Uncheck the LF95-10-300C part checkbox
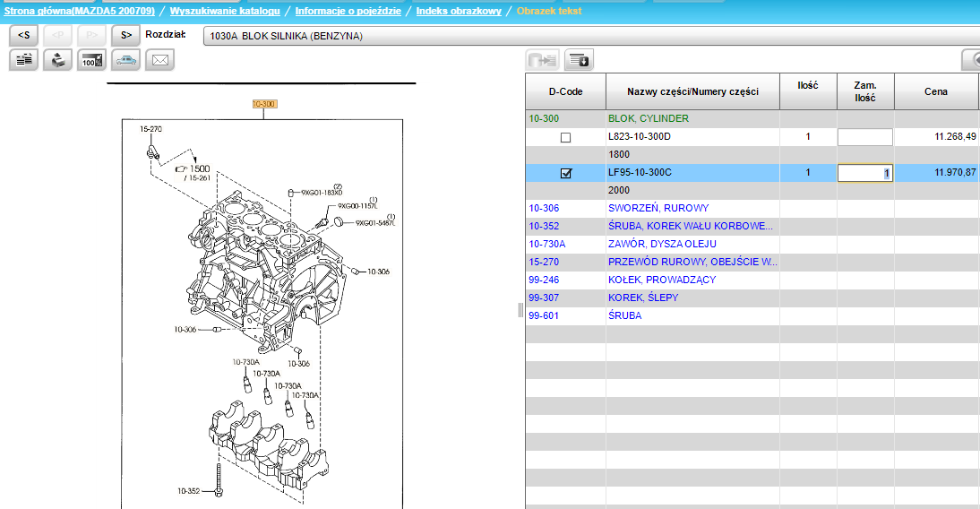This screenshot has height=509, width=980. click(x=565, y=173)
